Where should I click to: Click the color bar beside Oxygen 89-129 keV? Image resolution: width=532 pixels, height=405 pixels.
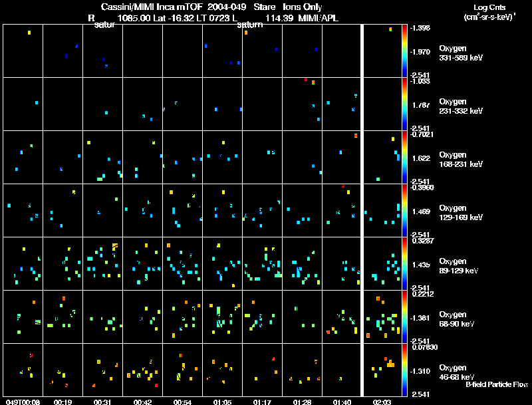404,264
